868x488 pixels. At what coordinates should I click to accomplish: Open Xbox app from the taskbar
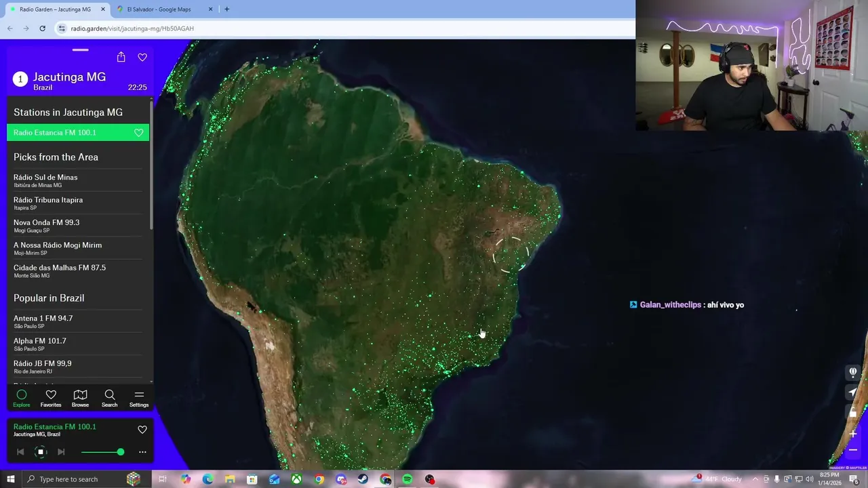pos(297,479)
